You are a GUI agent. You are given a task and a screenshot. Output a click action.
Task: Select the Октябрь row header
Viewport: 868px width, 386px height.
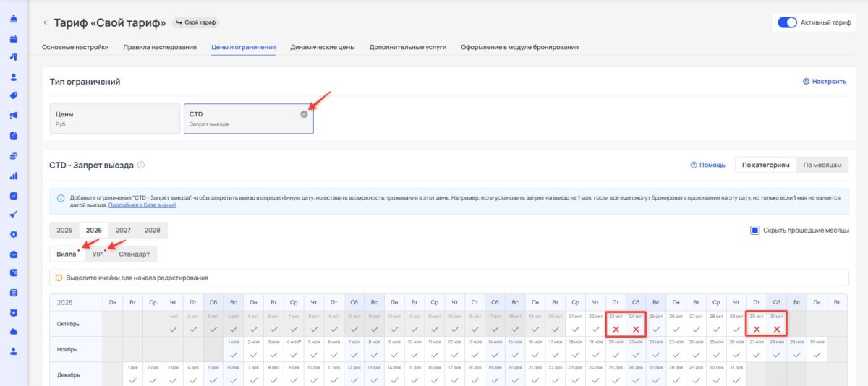point(76,323)
